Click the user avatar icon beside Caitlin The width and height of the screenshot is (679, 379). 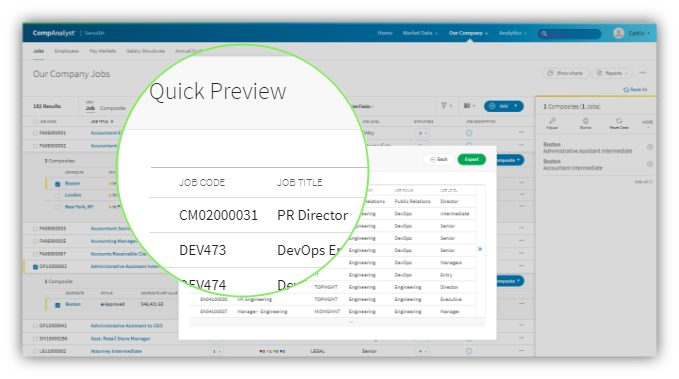619,33
